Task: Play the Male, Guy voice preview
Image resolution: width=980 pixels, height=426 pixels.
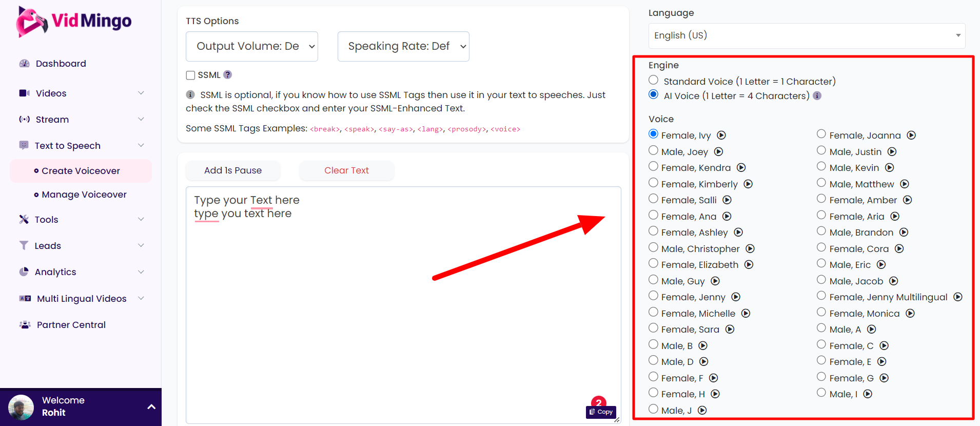Action: click(716, 281)
